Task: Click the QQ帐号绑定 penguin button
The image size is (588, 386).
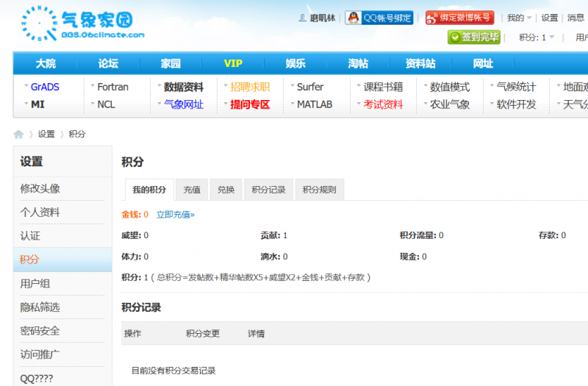Action: coord(379,18)
